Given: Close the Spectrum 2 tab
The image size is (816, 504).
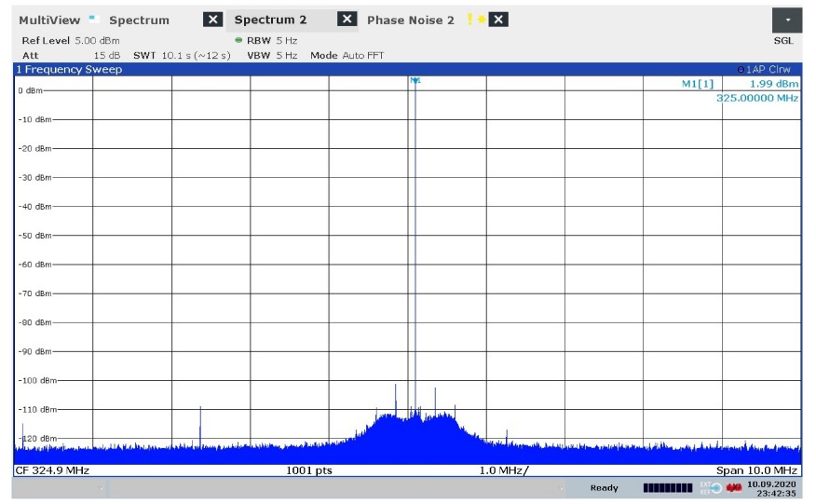Looking at the screenshot, I should (x=347, y=20).
